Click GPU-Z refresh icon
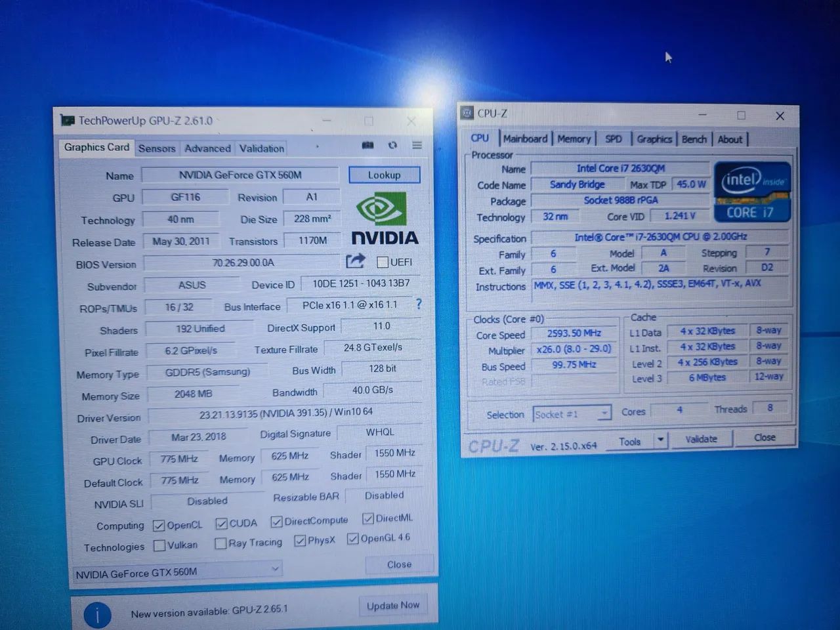The image size is (840, 630). pos(392,145)
